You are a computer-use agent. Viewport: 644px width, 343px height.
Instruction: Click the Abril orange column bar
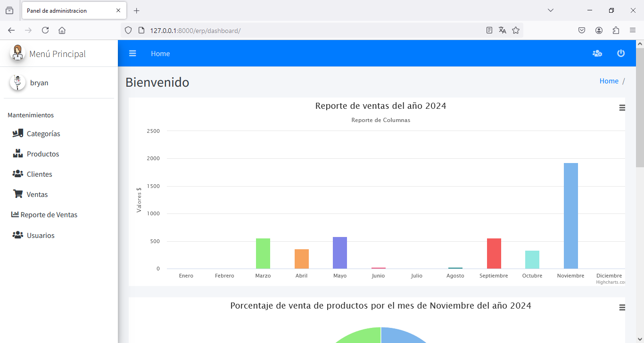[x=302, y=259]
